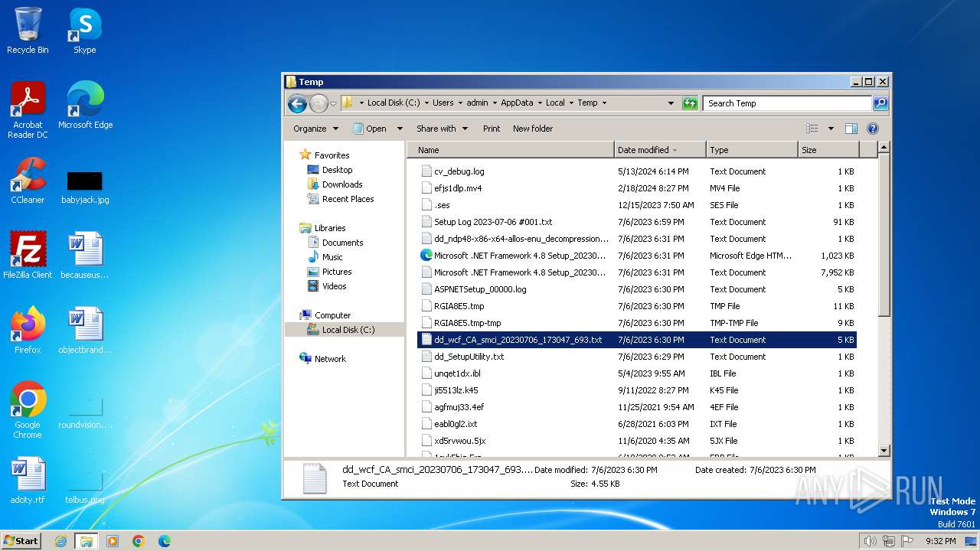Click the search magnifier icon
This screenshot has height=551, width=980.
880,103
